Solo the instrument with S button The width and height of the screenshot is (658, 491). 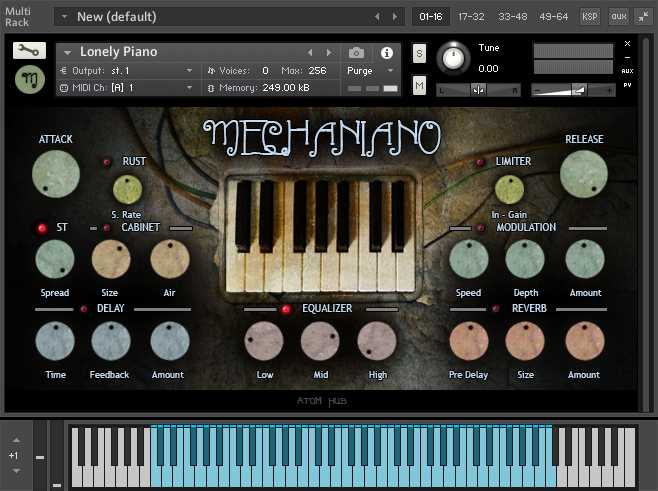pos(419,53)
